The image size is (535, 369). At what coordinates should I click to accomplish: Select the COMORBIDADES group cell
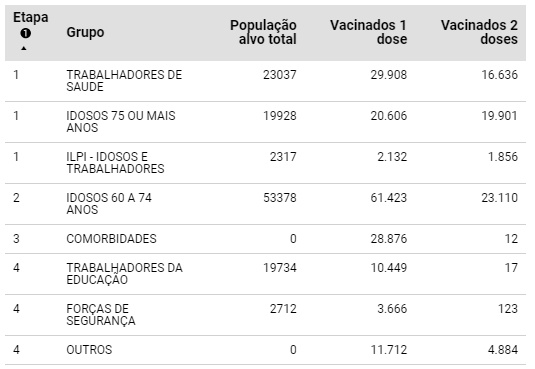click(x=111, y=239)
